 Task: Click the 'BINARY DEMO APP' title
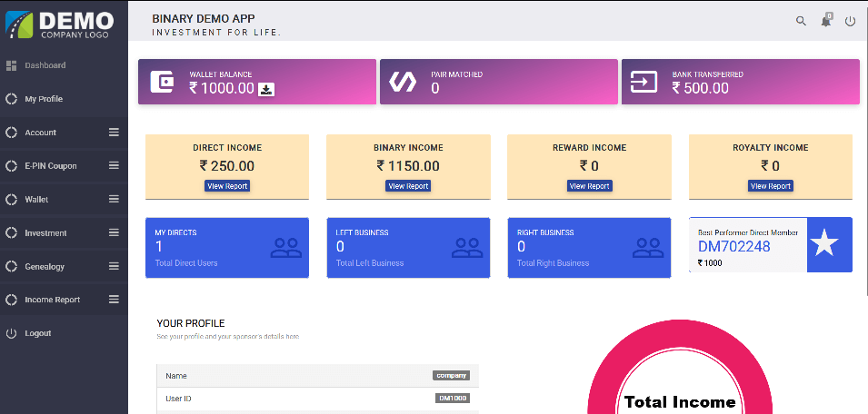coord(204,19)
